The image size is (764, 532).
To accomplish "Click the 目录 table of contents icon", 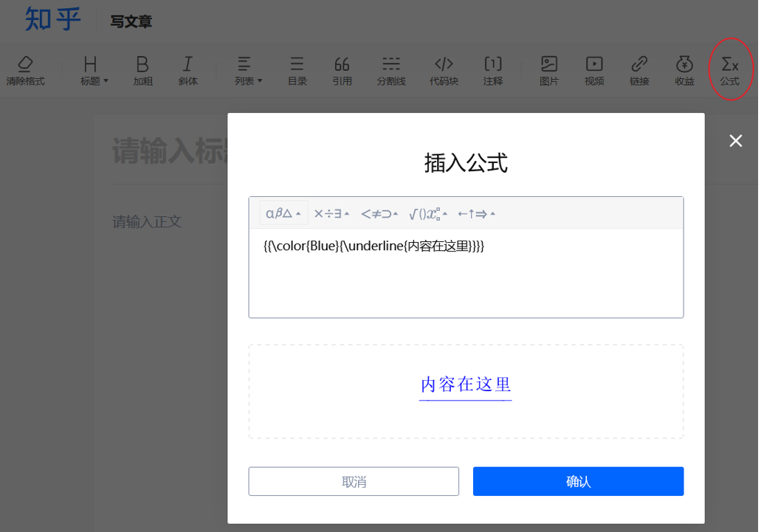I will tap(297, 71).
